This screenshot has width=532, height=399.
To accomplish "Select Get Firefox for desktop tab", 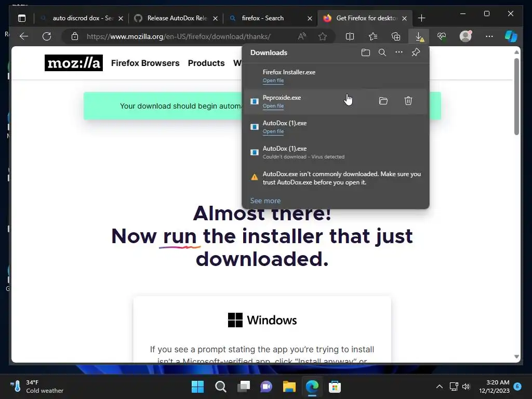I will [x=365, y=18].
